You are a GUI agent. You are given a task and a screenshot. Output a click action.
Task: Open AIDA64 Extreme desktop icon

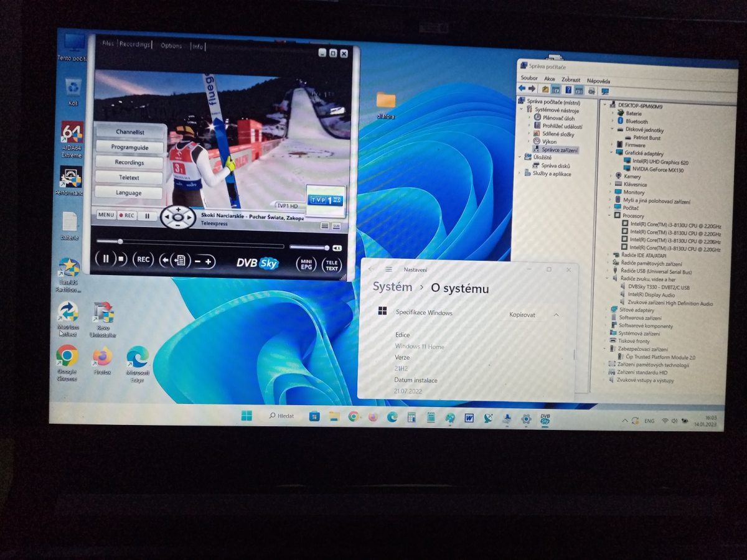[72, 140]
